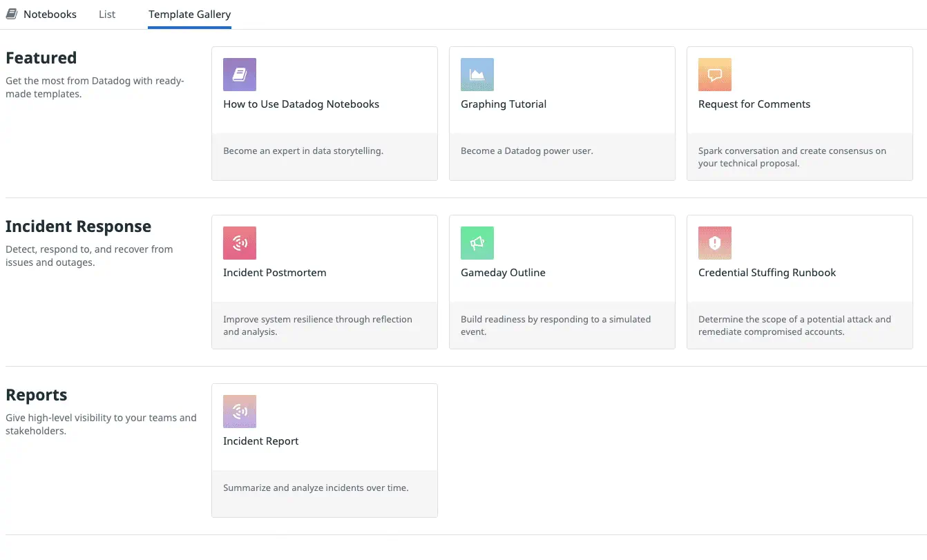
Task: Open the Incident Report template title
Action: click(x=260, y=441)
